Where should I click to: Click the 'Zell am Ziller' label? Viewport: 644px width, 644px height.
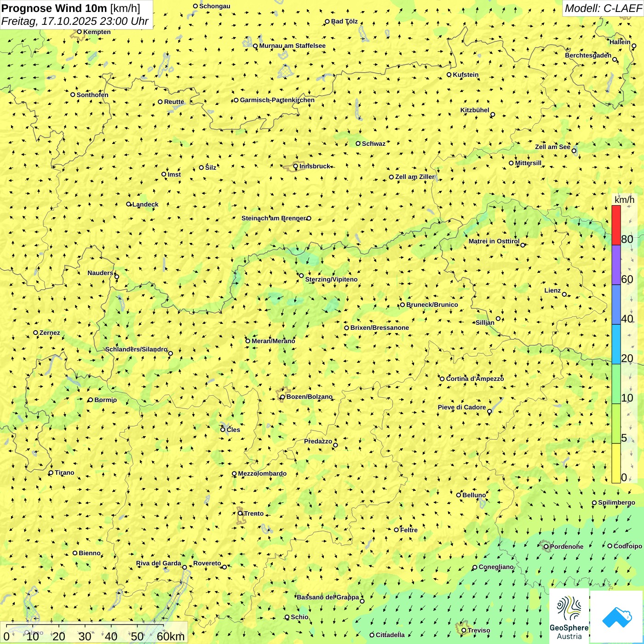[414, 177]
